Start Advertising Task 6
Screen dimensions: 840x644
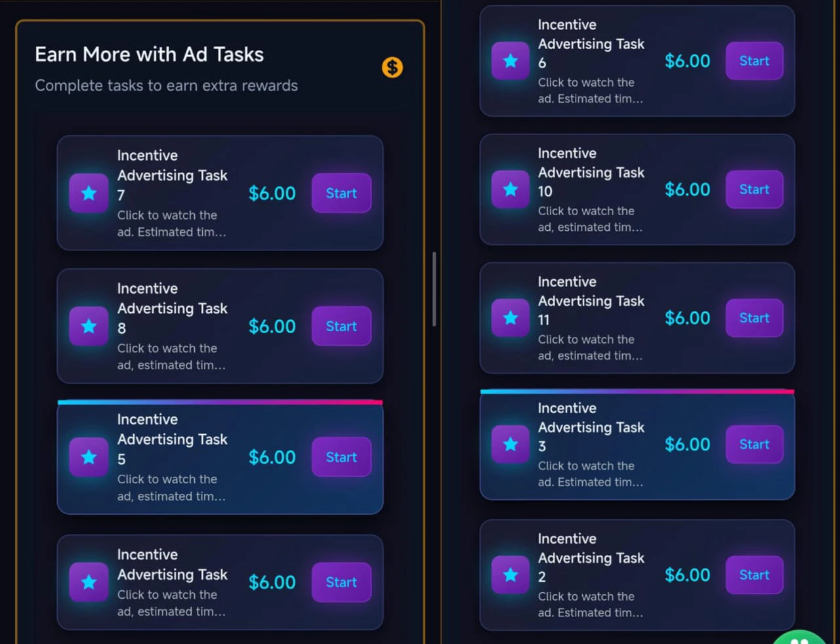click(753, 60)
